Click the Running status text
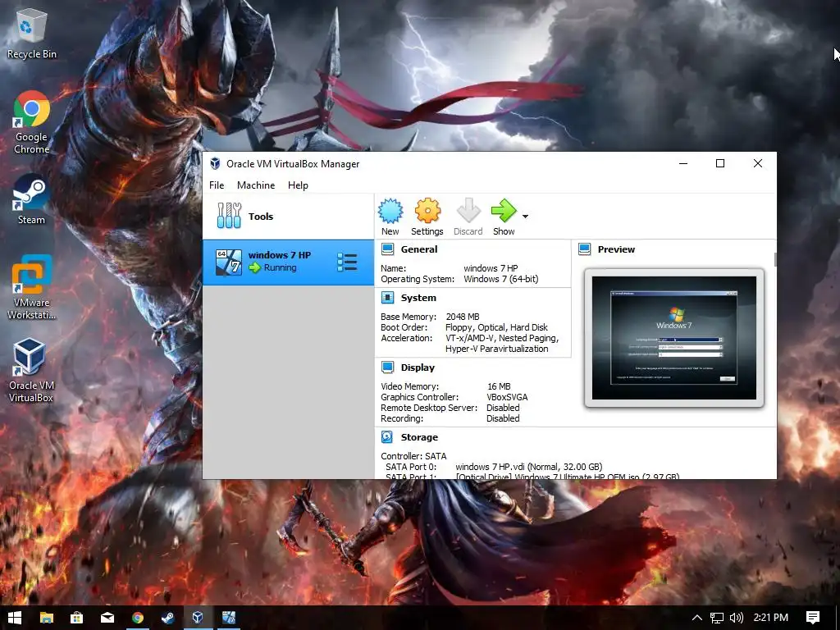This screenshot has height=630, width=840. [280, 267]
